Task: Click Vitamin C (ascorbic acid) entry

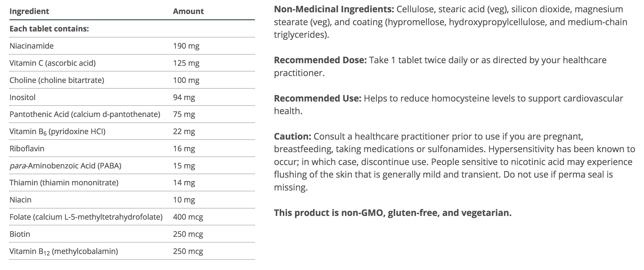Action: pos(53,63)
